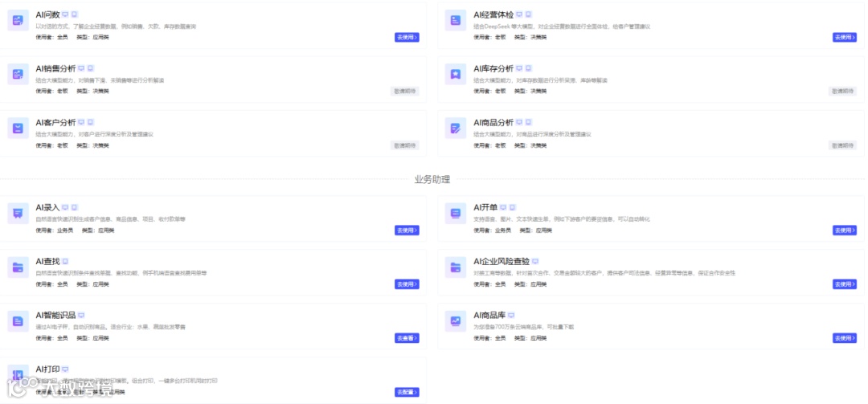This screenshot has height=404, width=868.
Task: Click desktop icon beside AI商品库 title
Action: (511, 315)
